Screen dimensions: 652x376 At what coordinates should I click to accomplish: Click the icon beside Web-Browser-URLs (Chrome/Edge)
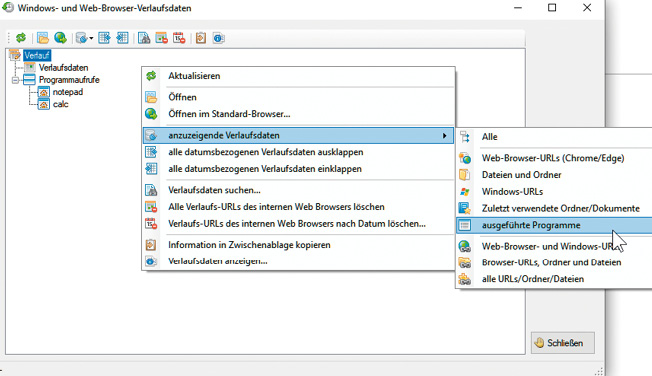464,158
